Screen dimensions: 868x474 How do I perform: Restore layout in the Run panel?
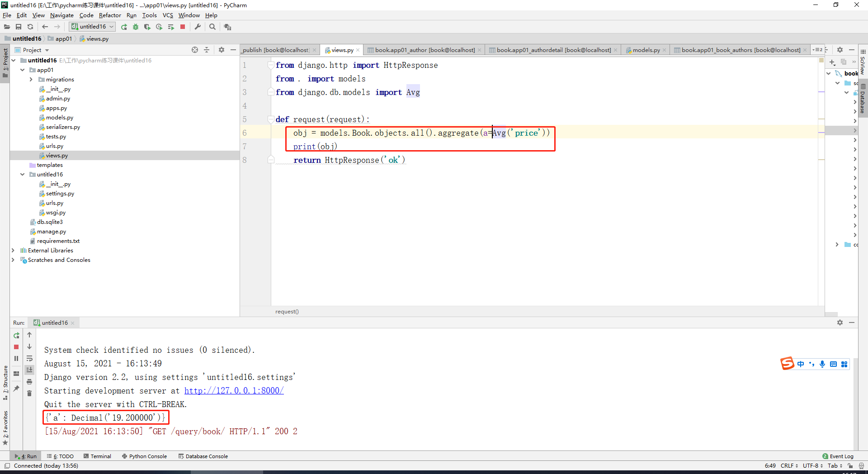coord(16,374)
